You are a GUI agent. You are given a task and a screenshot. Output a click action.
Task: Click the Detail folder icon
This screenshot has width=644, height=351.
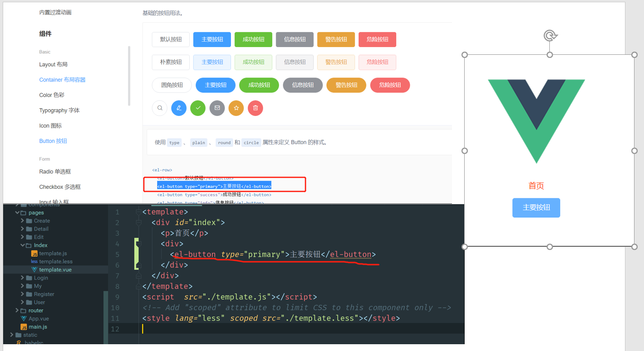pos(29,229)
